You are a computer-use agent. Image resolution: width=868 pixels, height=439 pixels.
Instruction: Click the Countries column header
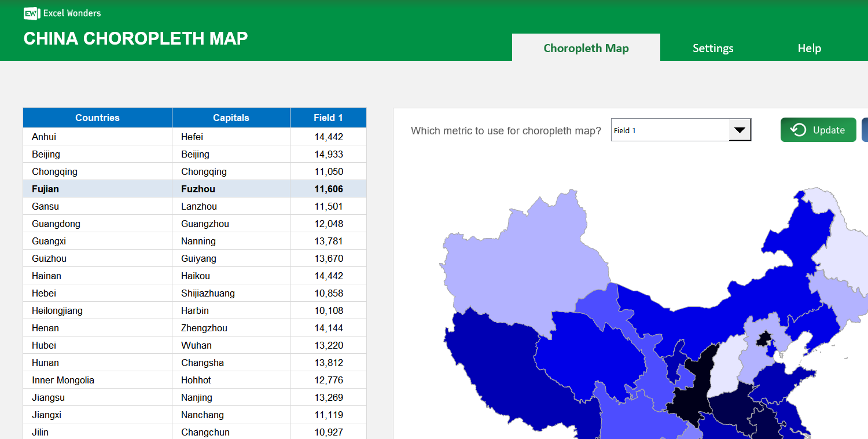point(97,118)
